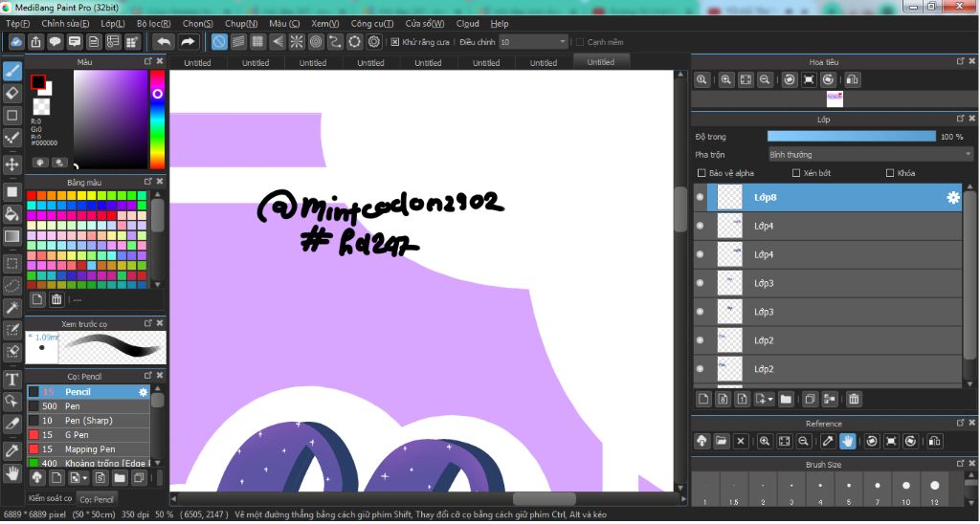Open the Cửa sổ menu
Screen dimensions: 980x524
click(x=424, y=24)
